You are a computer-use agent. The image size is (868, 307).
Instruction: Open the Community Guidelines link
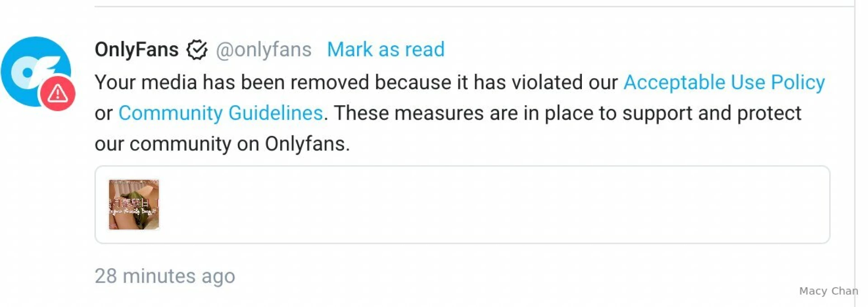tap(221, 113)
